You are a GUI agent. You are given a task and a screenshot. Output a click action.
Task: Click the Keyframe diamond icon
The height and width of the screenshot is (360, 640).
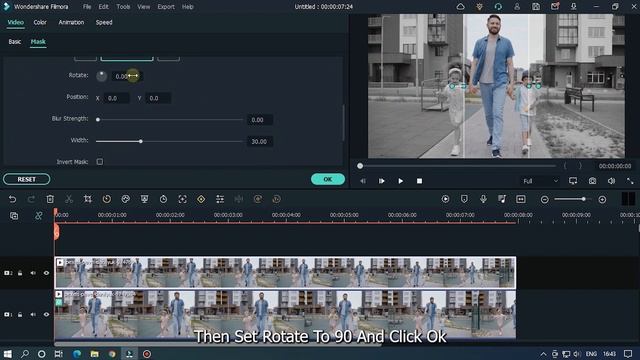(x=201, y=199)
